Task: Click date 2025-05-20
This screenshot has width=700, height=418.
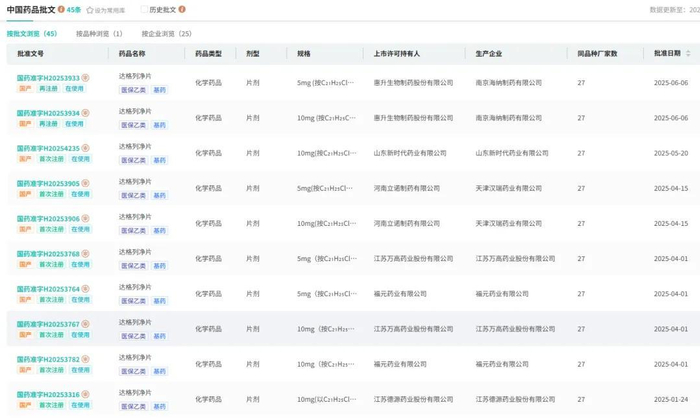Action: (x=671, y=153)
